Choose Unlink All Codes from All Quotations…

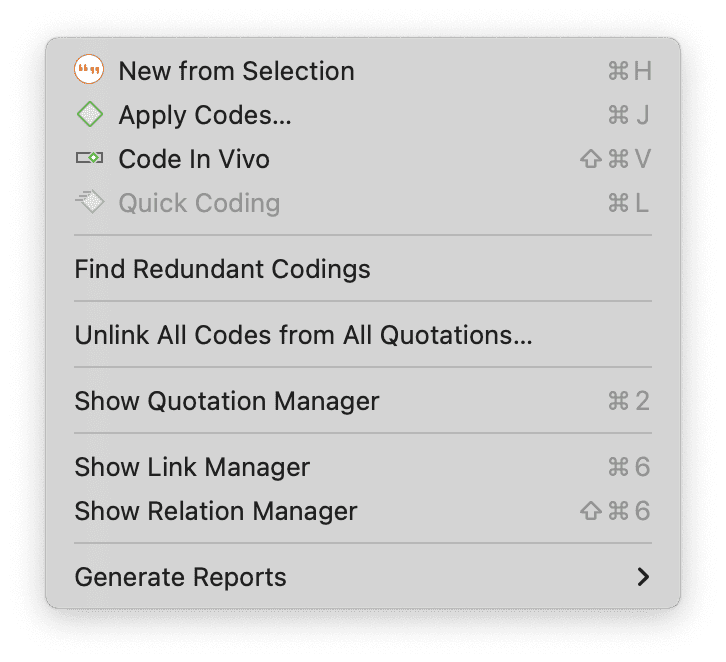point(363,335)
